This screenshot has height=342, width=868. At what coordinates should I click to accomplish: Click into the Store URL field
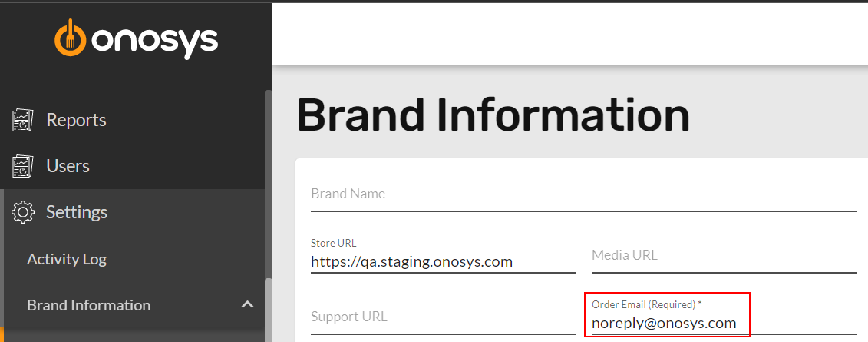(444, 256)
